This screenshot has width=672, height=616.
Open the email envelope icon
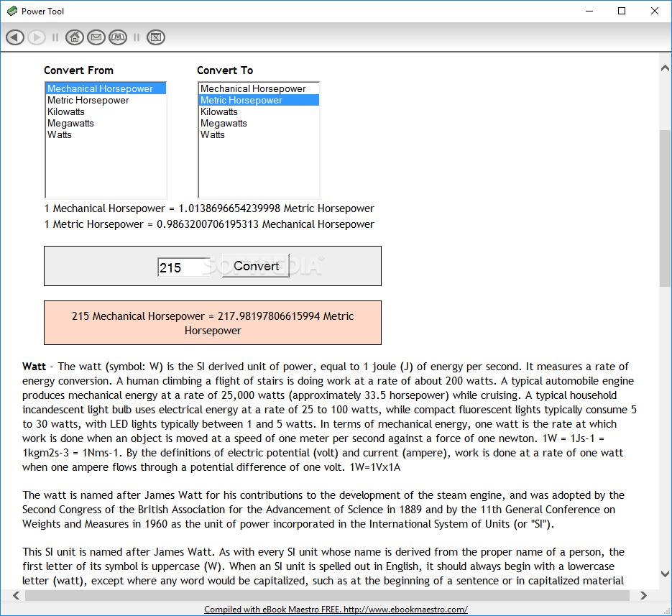click(x=96, y=37)
